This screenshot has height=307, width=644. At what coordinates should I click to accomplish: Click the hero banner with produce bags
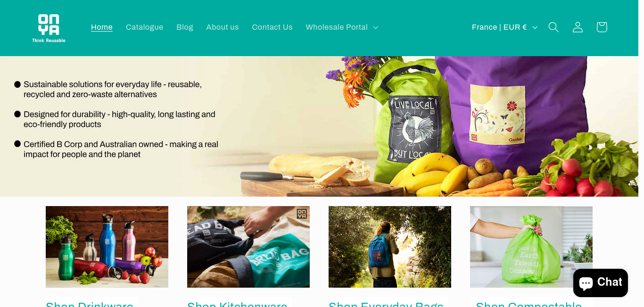(322, 126)
